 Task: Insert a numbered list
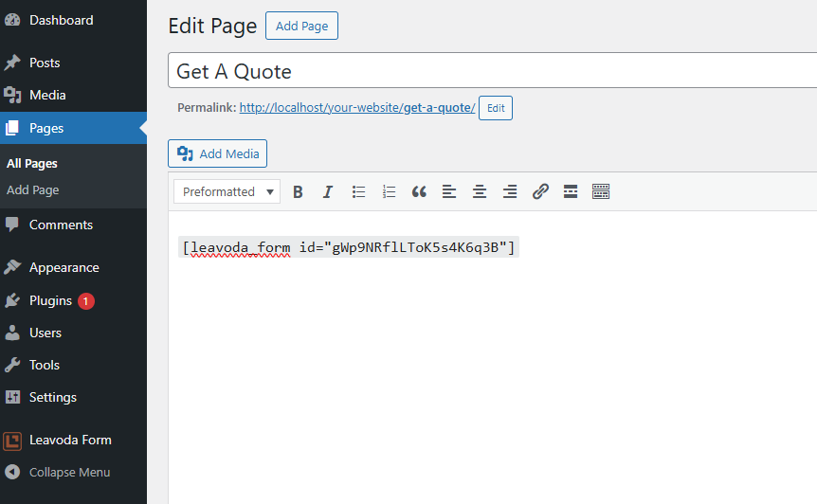(x=389, y=192)
